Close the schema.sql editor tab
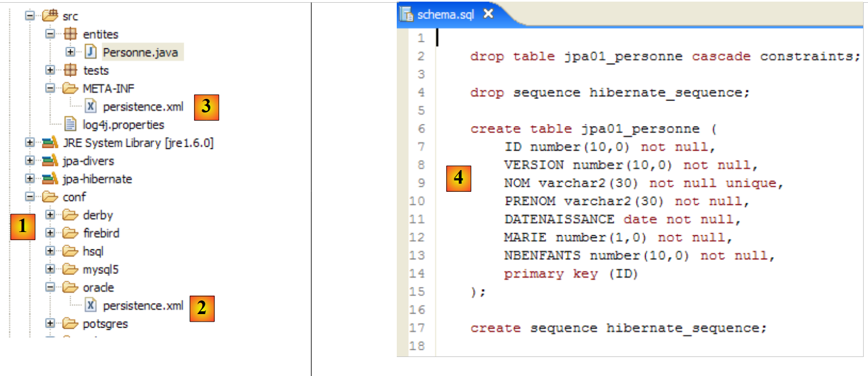868x376 pixels. tap(488, 14)
